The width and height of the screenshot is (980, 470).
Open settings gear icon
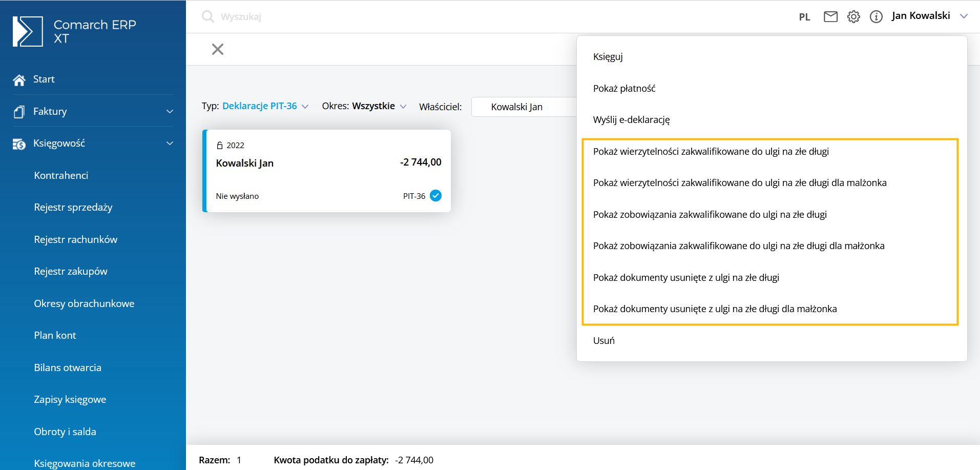click(853, 17)
